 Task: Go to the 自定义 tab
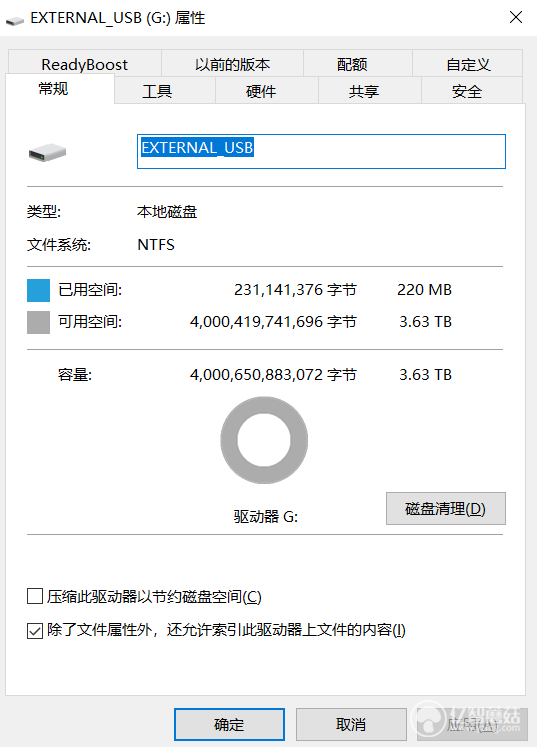coord(467,64)
